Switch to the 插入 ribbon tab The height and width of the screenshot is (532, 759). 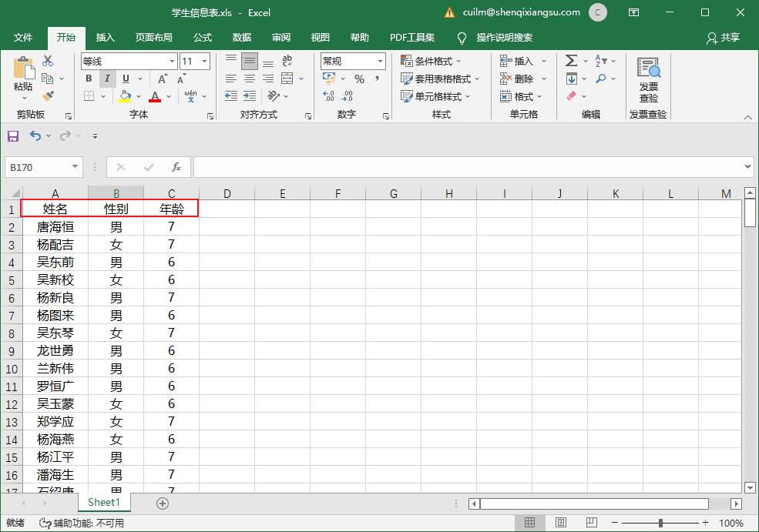[105, 37]
